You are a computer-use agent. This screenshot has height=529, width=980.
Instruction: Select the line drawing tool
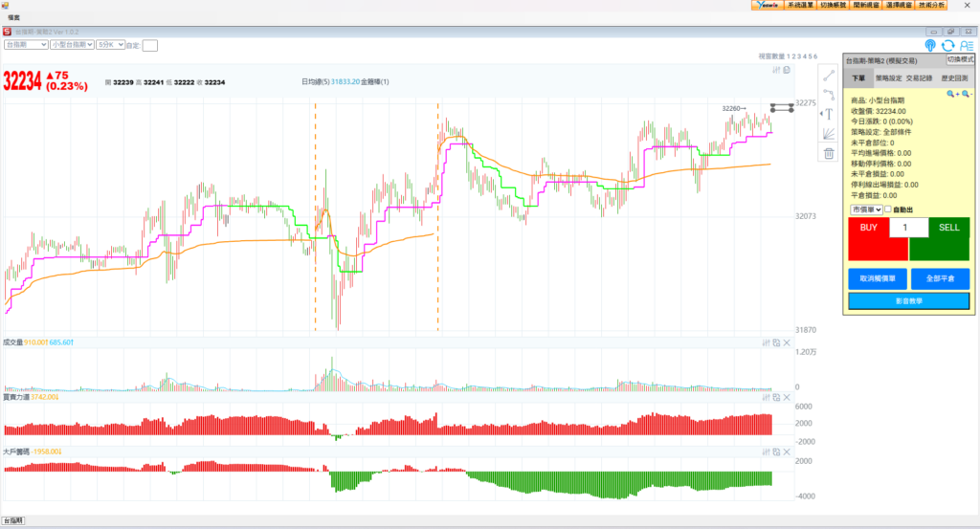click(829, 74)
